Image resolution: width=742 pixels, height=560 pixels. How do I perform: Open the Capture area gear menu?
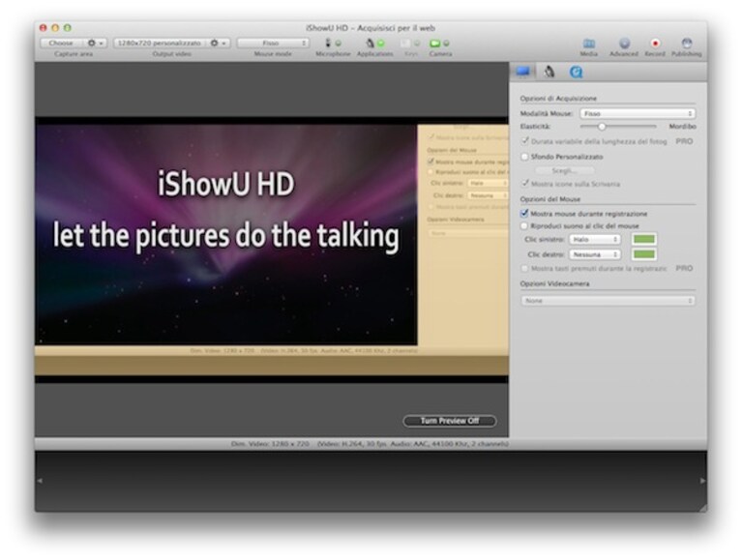[x=95, y=44]
